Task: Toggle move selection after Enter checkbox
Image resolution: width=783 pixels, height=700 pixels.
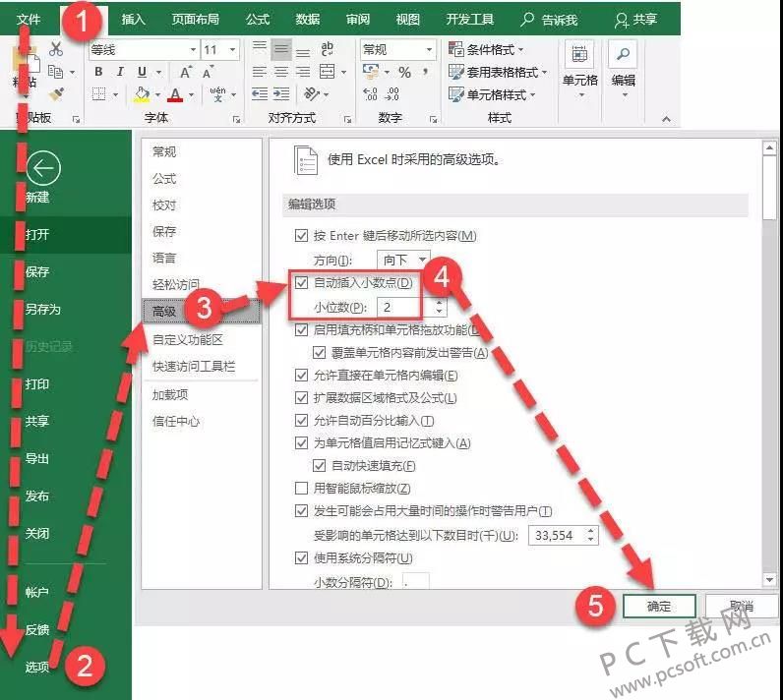Action: pos(301,235)
